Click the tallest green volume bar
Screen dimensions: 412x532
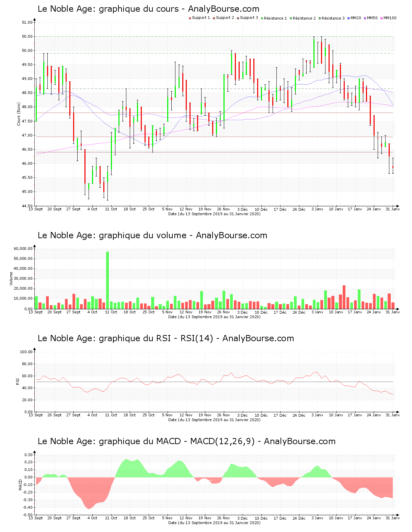coord(107,280)
